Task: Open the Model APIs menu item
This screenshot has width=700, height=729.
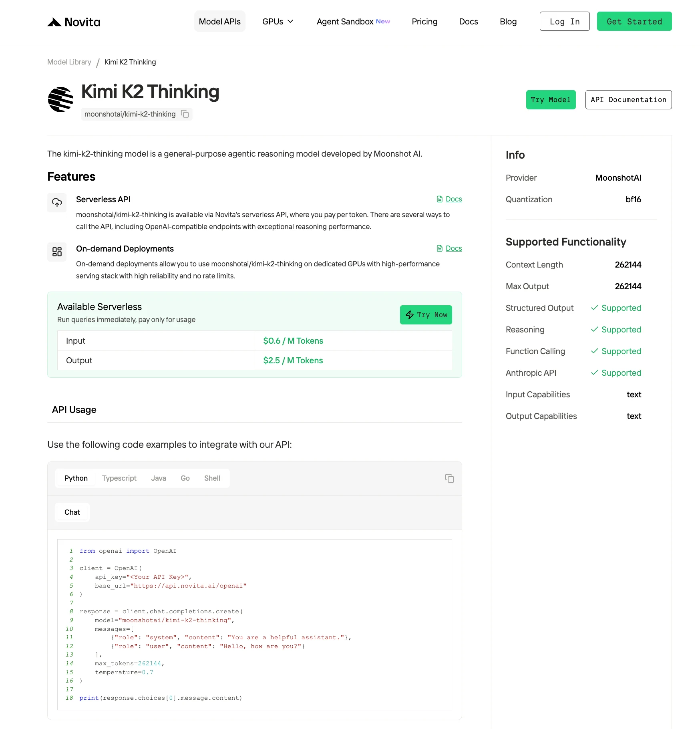Action: 220,22
